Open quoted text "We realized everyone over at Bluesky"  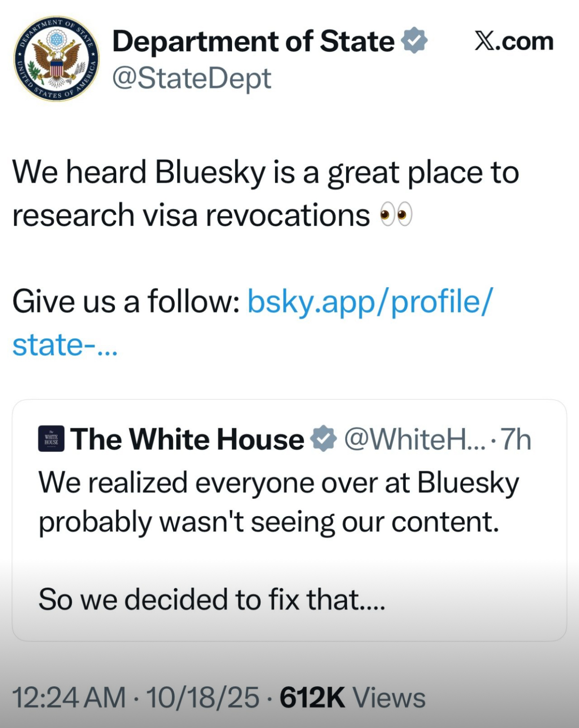tap(278, 483)
